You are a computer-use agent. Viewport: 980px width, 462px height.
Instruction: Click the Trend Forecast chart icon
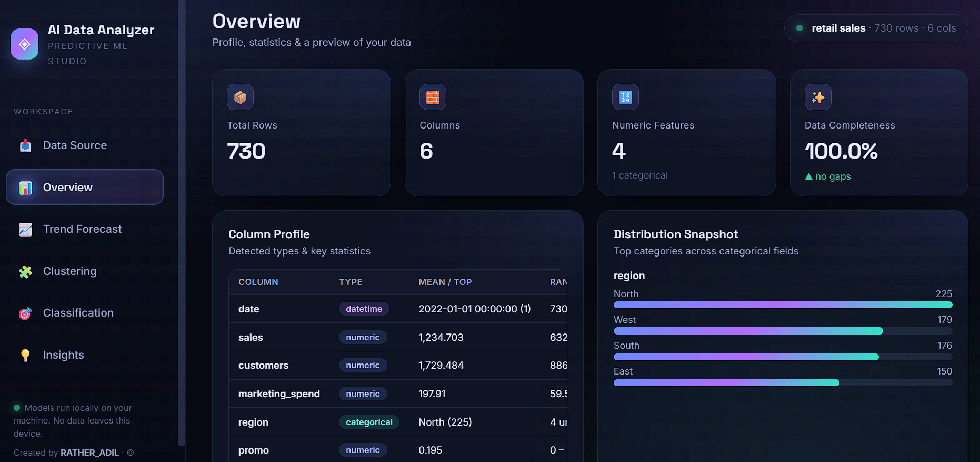pos(25,230)
